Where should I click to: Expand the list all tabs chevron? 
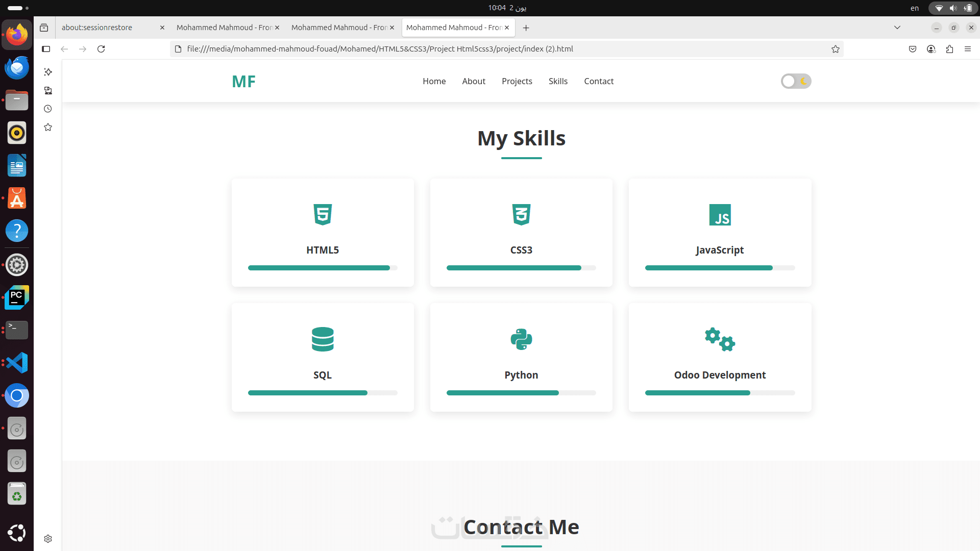(x=897, y=28)
